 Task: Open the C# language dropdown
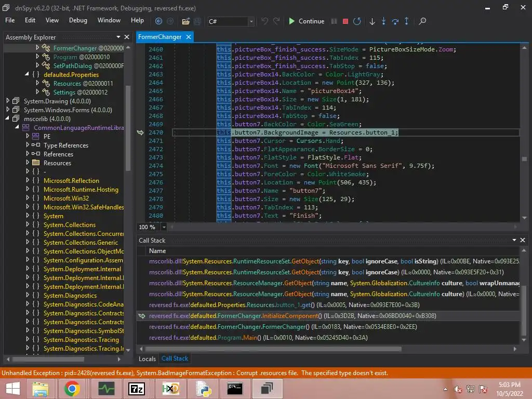pyautogui.click(x=251, y=21)
